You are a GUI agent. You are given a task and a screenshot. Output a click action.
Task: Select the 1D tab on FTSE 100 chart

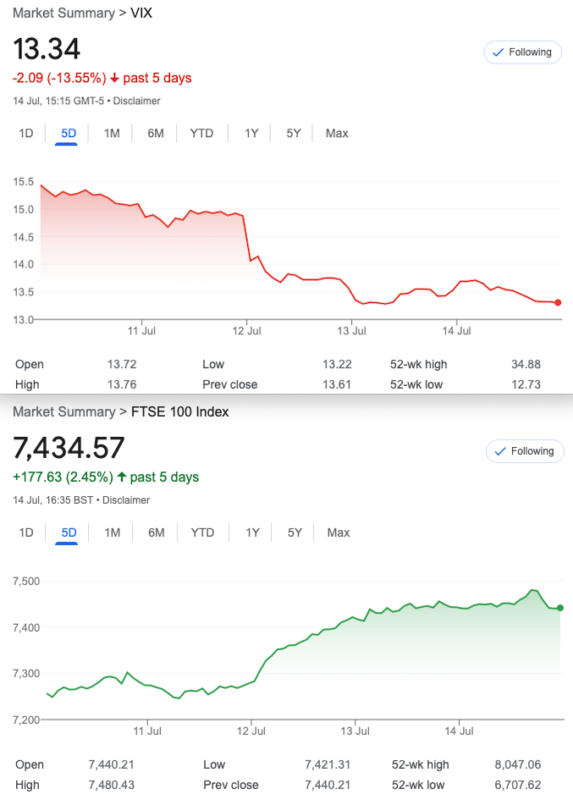tap(26, 533)
